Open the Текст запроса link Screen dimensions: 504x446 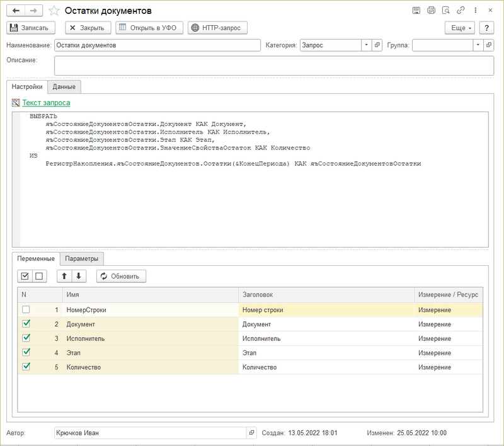[46, 103]
